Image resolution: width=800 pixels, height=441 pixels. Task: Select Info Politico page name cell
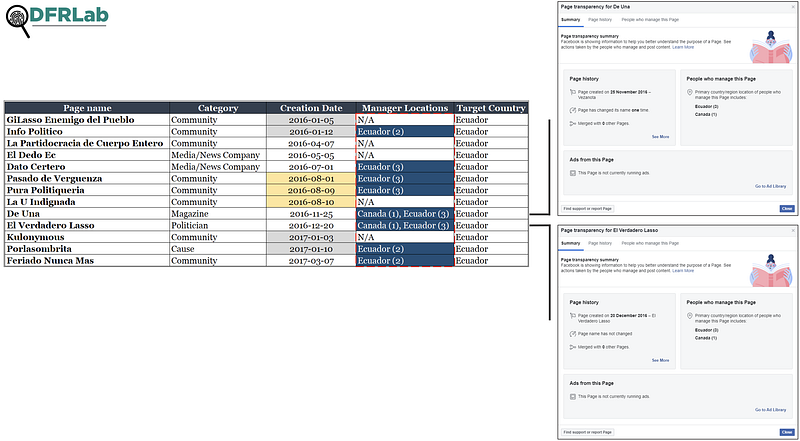point(87,132)
